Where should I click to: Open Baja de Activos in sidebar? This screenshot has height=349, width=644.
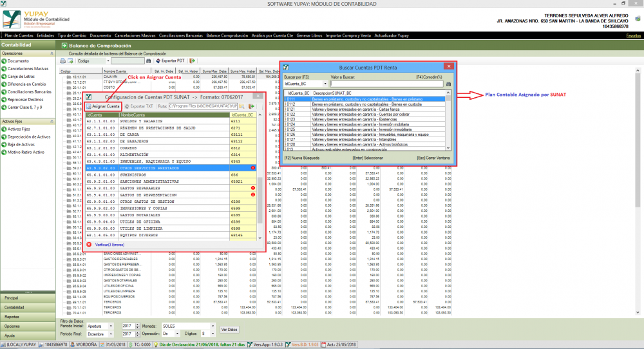point(21,144)
